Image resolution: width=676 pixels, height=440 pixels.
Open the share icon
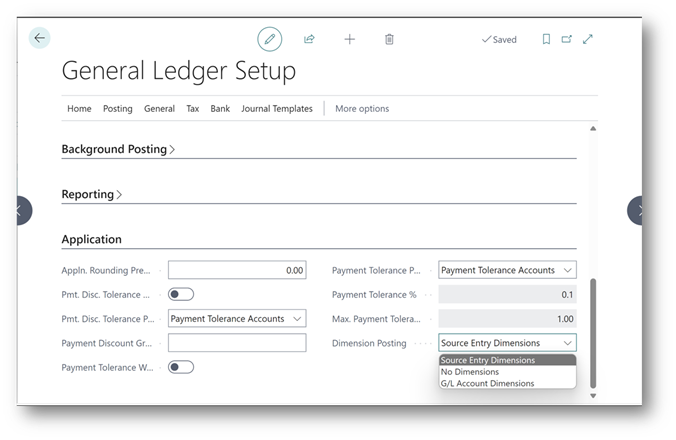tap(309, 39)
